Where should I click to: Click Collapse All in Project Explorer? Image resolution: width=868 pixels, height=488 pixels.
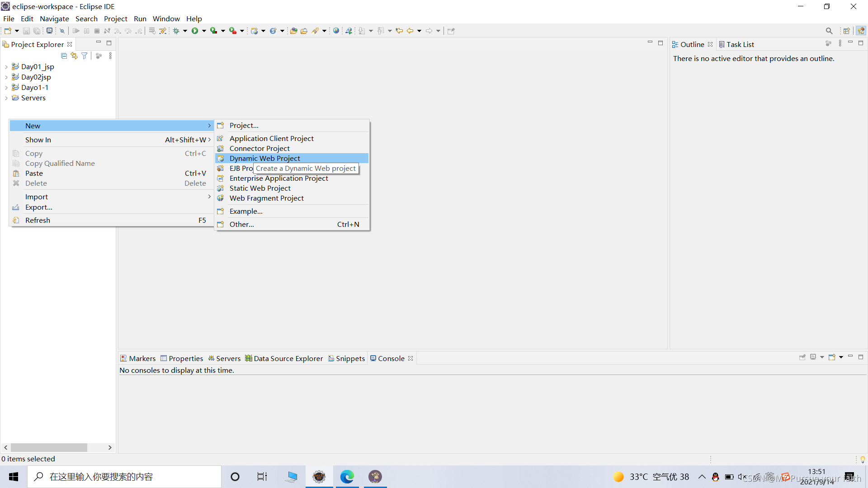point(64,56)
